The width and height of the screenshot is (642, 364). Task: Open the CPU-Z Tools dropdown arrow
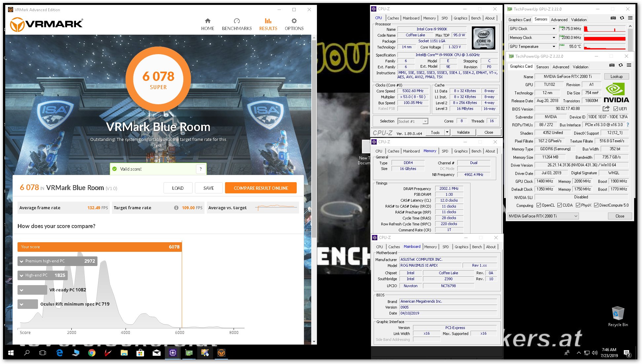(447, 132)
